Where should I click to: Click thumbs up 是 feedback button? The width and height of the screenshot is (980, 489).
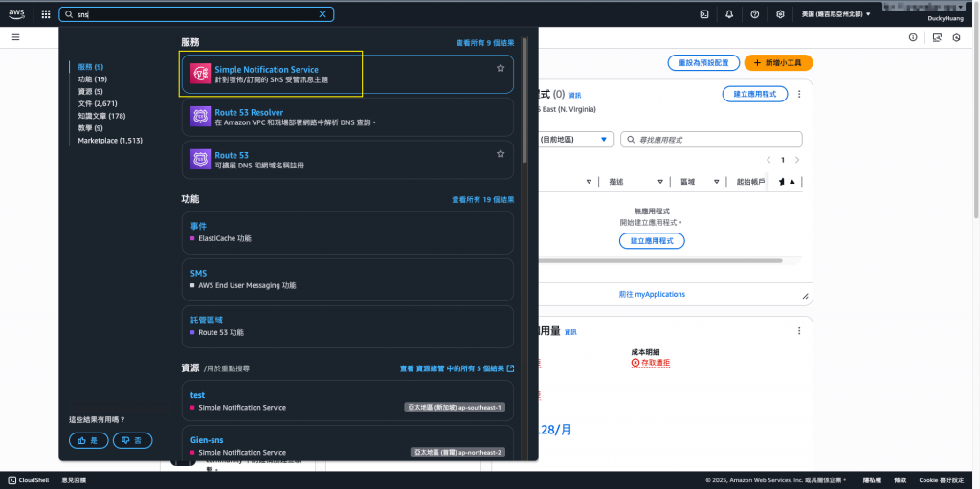(89, 440)
